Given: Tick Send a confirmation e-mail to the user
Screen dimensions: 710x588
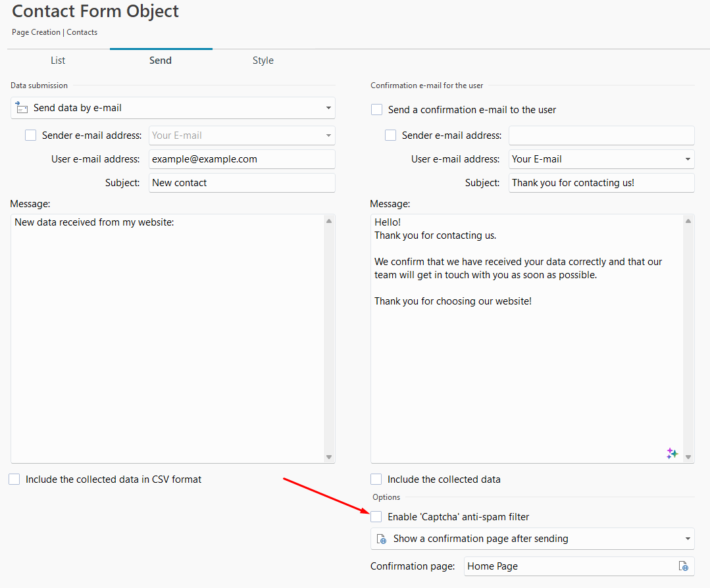Looking at the screenshot, I should pos(376,110).
